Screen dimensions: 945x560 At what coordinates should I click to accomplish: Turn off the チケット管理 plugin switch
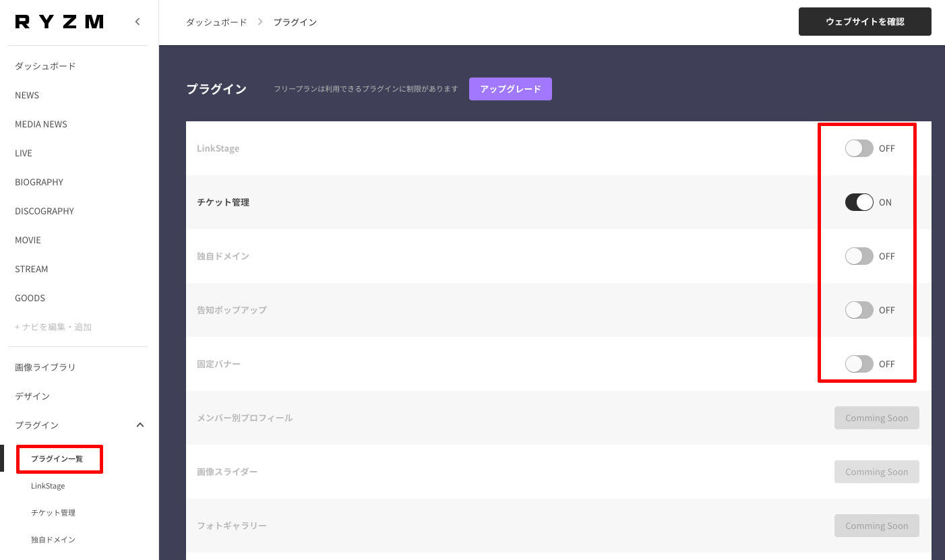[x=859, y=202]
